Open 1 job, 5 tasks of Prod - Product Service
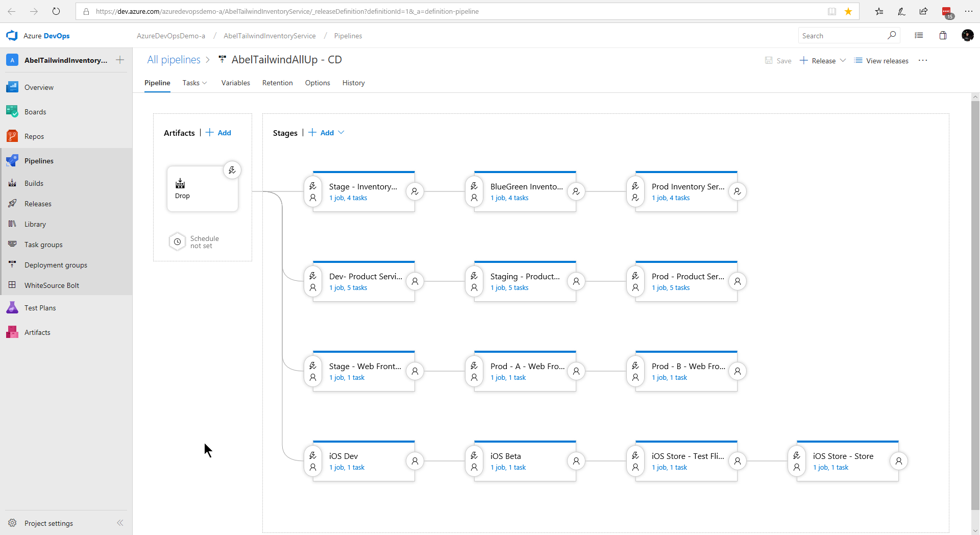Viewport: 980px width, 535px height. tap(671, 288)
